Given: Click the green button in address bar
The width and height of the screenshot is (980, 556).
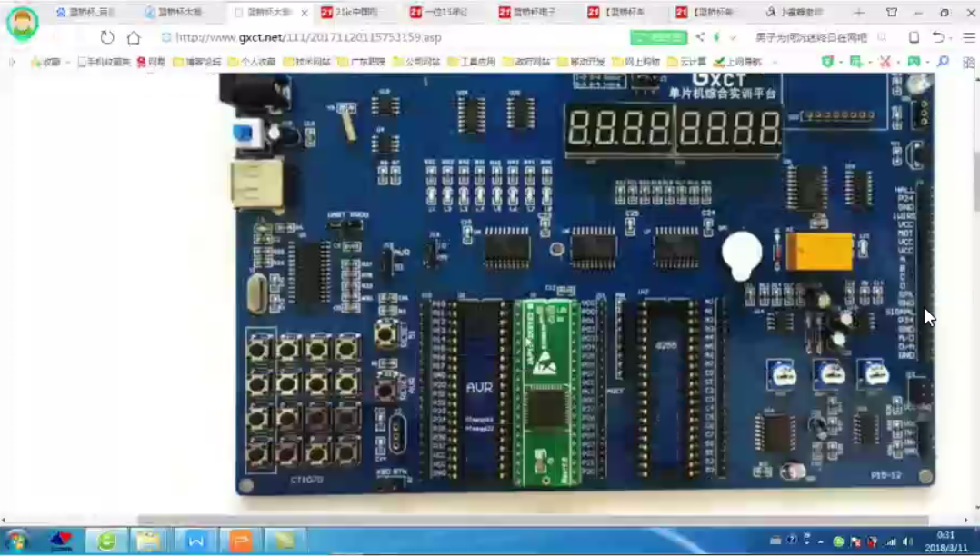Looking at the screenshot, I should tap(658, 37).
